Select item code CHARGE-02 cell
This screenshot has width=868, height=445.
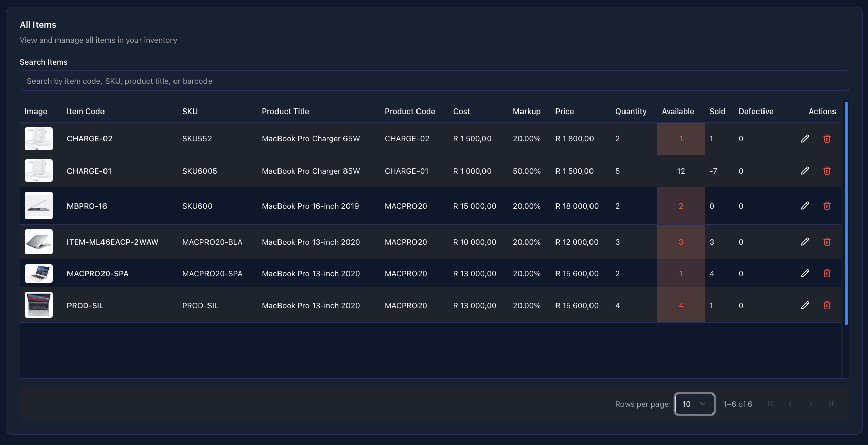coord(90,139)
